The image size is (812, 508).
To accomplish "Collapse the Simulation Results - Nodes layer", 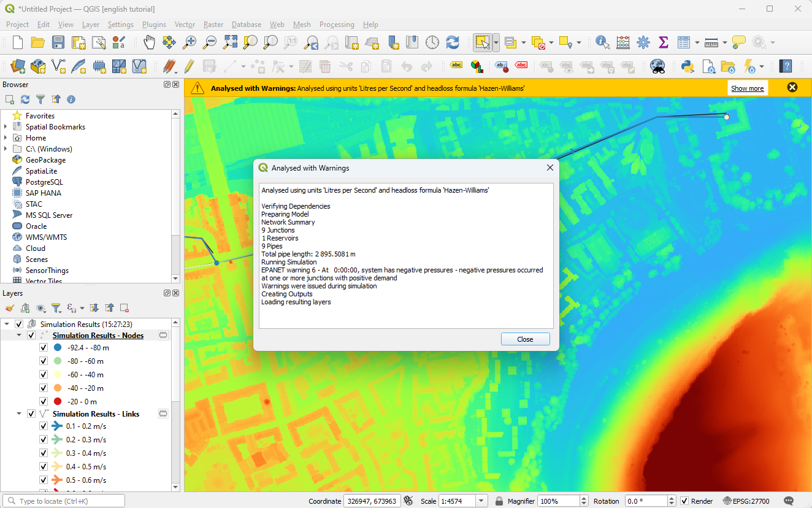I will pos(19,336).
